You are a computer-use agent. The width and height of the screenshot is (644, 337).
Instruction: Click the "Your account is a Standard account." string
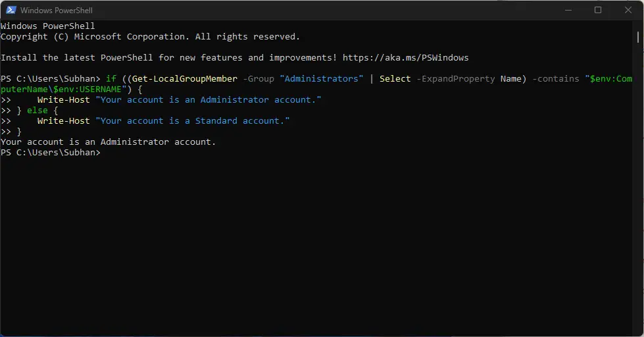[x=192, y=121]
